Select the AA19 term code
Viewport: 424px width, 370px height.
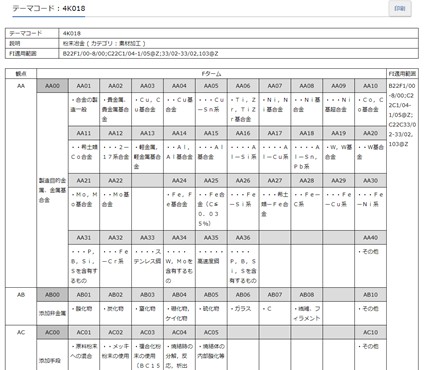[x=338, y=133]
